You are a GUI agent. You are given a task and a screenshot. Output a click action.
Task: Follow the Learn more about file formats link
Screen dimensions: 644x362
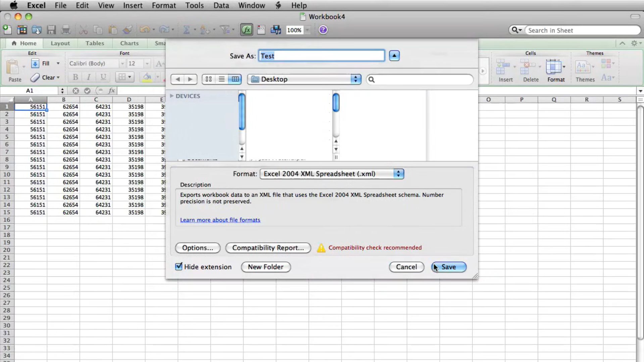click(220, 220)
